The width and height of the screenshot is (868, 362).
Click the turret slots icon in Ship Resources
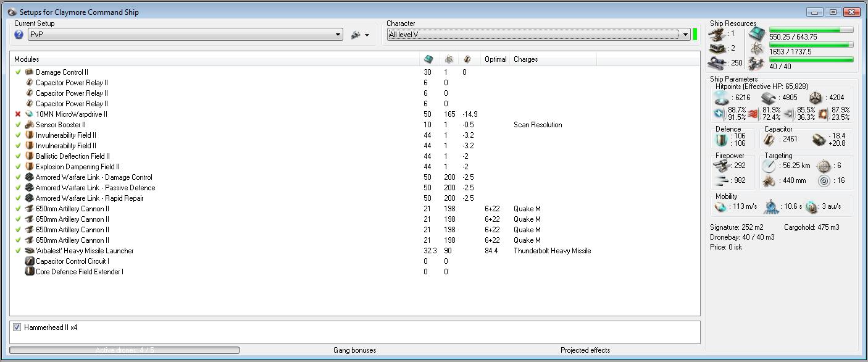(717, 33)
